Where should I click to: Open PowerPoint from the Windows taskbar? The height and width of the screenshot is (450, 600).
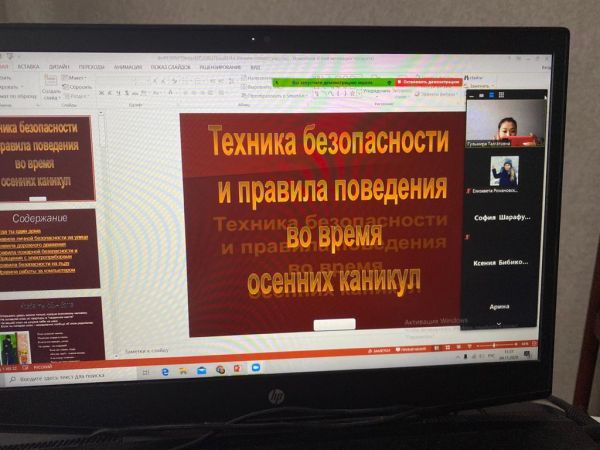pyautogui.click(x=237, y=369)
